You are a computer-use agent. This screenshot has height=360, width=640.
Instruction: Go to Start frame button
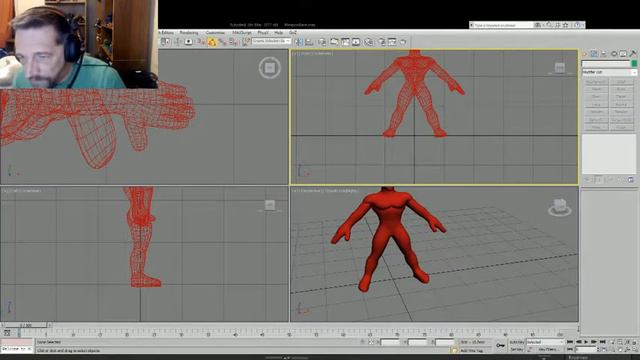570,342
